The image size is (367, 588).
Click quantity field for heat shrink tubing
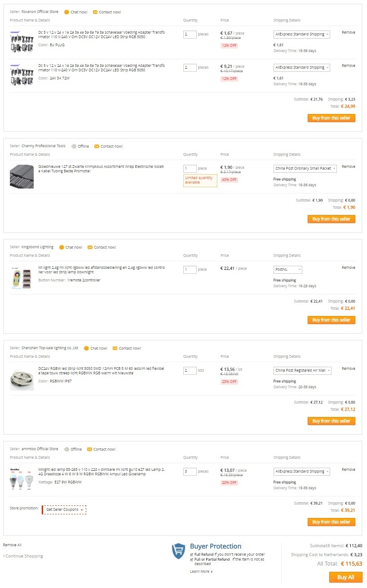(x=190, y=169)
